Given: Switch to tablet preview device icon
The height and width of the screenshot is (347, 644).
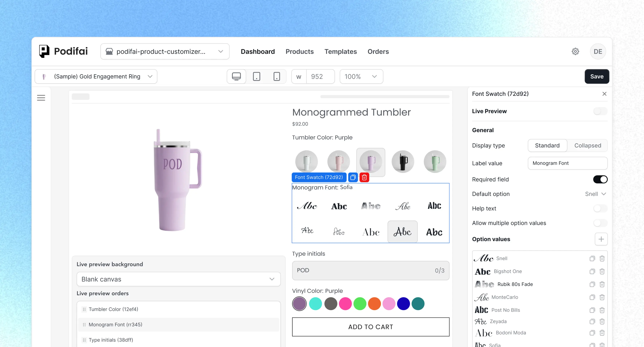Looking at the screenshot, I should point(257,76).
